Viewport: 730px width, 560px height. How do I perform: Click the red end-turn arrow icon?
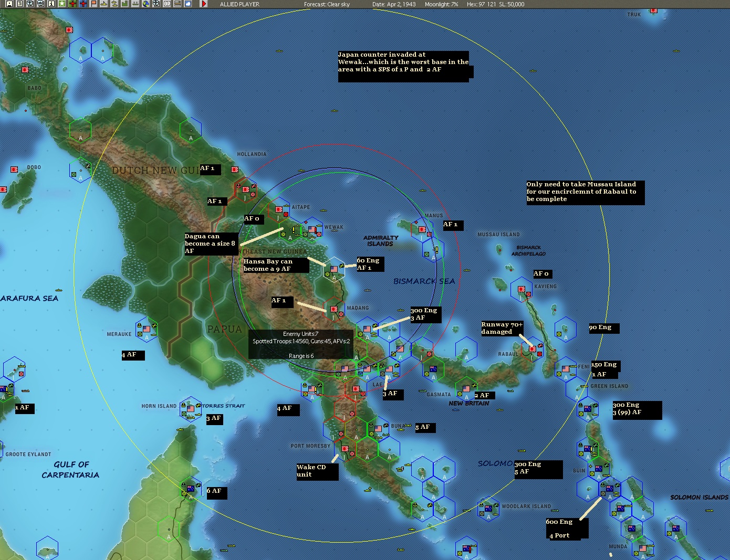(x=204, y=4)
